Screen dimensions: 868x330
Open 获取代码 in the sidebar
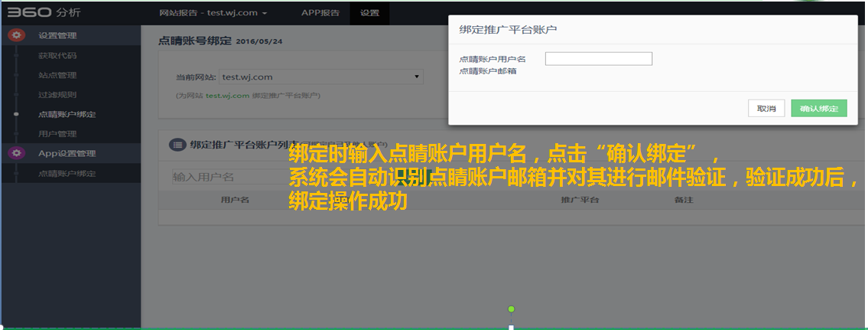(x=57, y=56)
